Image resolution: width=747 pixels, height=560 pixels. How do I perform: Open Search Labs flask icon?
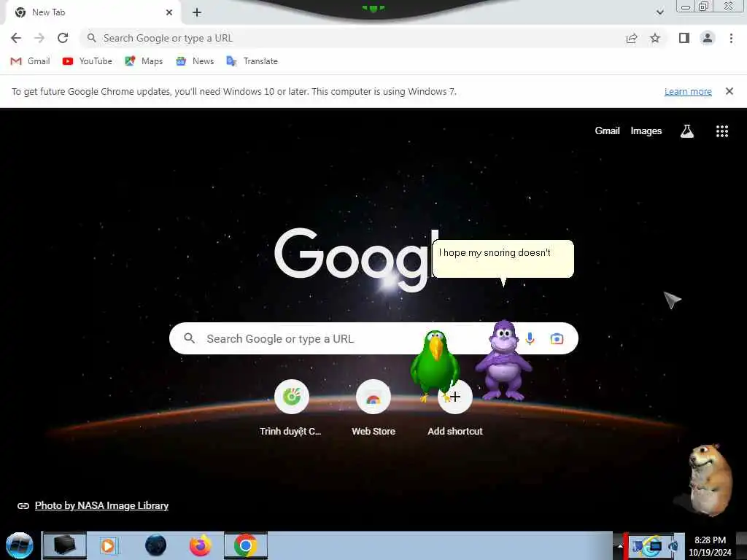686,131
